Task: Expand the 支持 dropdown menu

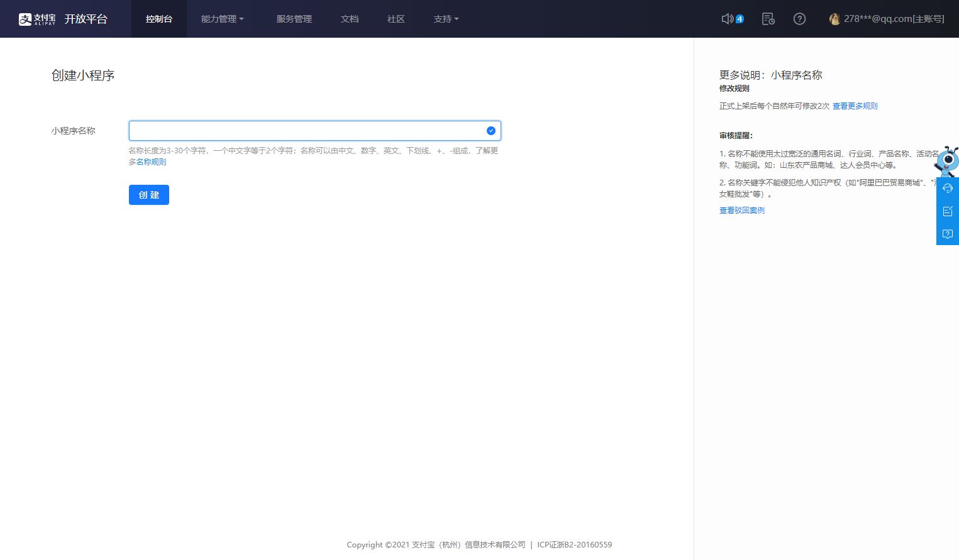Action: [446, 19]
